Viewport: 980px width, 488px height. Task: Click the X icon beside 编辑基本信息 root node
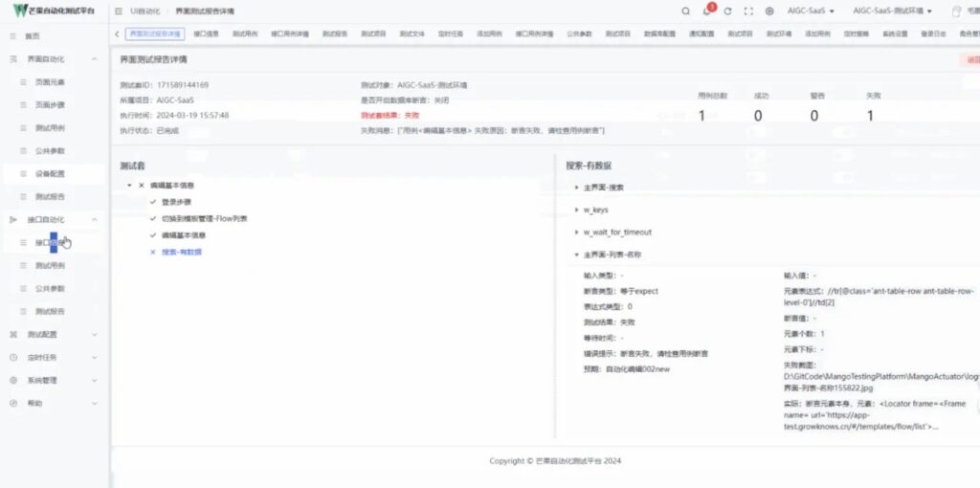142,186
